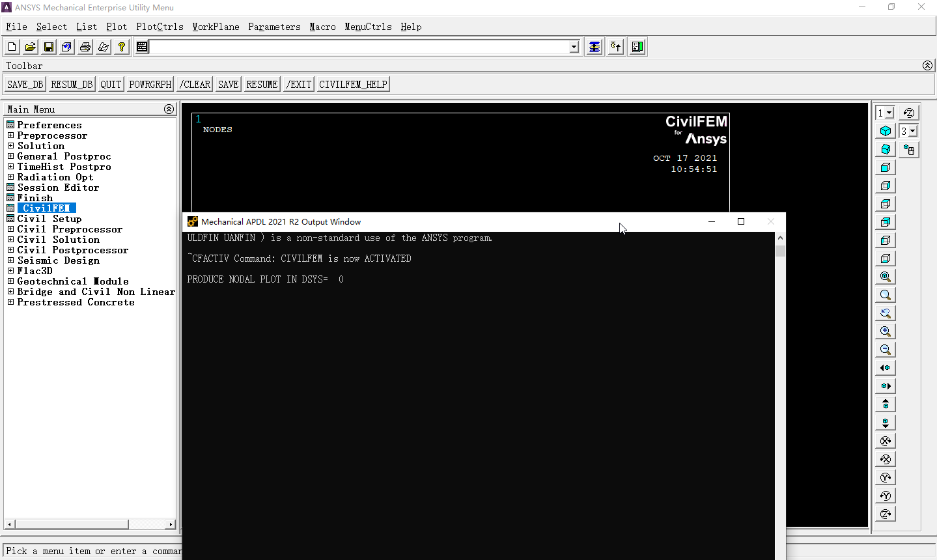Click Fit View magnifier with cube icon
The image size is (937, 560).
886,277
